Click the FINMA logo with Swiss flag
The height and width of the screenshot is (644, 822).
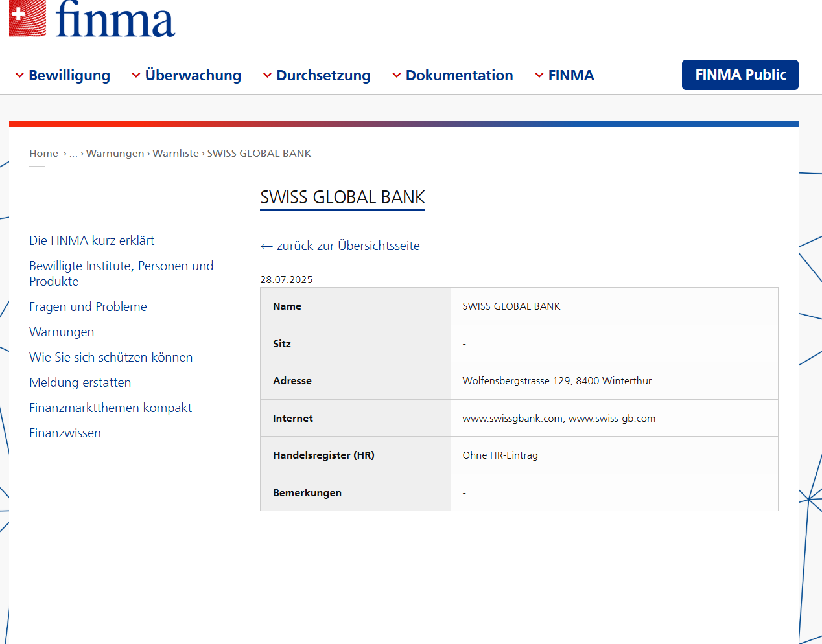pyautogui.click(x=92, y=18)
